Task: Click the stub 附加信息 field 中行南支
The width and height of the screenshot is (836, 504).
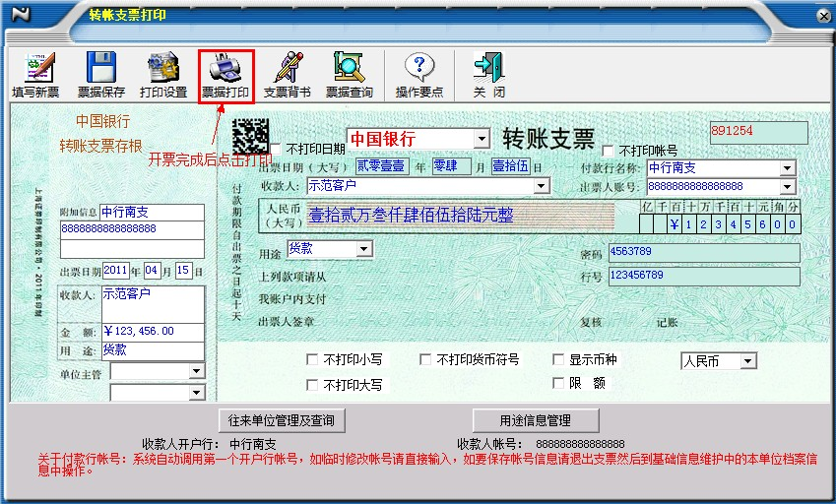Action: point(152,212)
